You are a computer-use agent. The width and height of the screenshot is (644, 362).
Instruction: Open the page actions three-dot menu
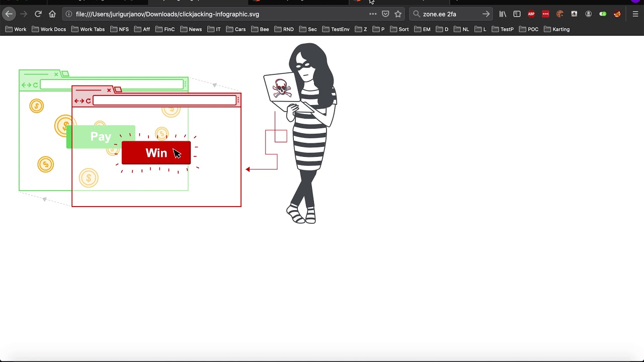click(373, 14)
